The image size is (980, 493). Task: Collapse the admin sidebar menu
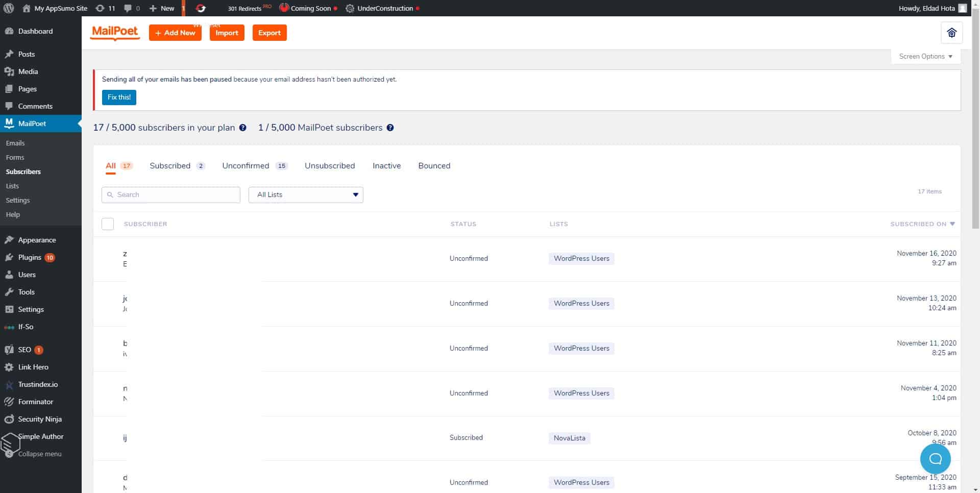[40, 454]
